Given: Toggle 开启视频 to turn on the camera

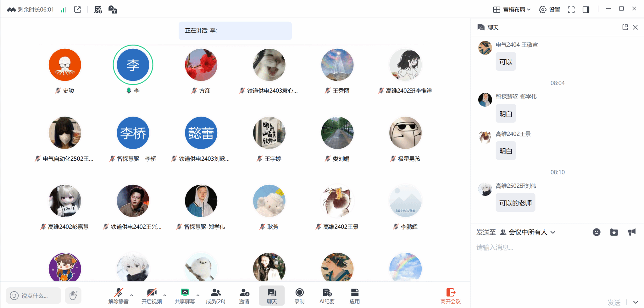Looking at the screenshot, I should [152, 296].
